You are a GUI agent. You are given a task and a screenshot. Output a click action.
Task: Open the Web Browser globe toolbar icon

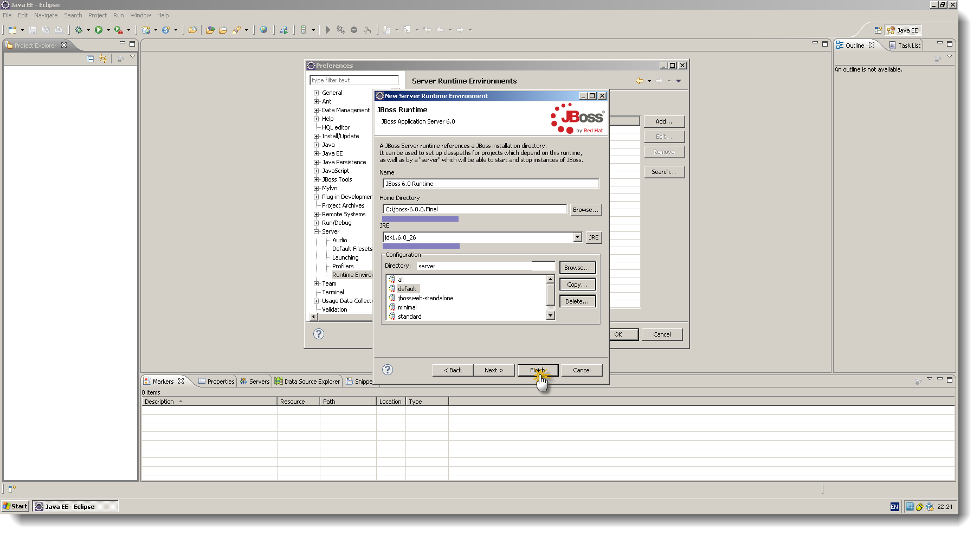pyautogui.click(x=265, y=30)
